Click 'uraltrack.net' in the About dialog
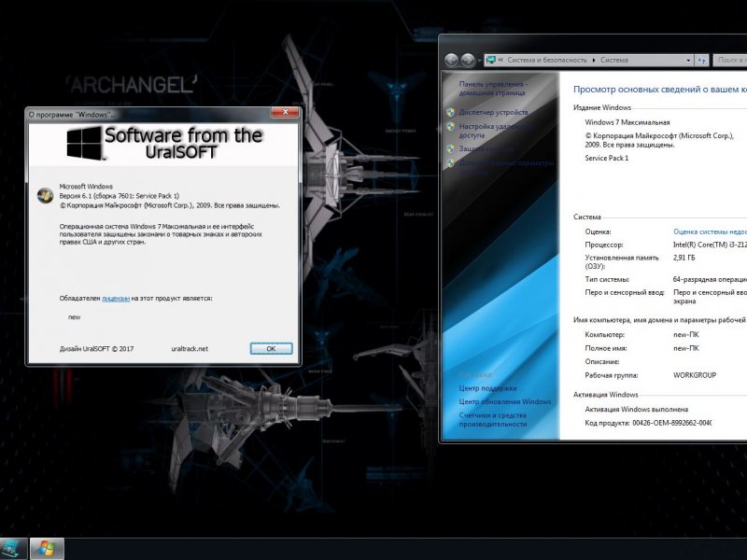Viewport: 747px width, 560px height. click(x=190, y=348)
